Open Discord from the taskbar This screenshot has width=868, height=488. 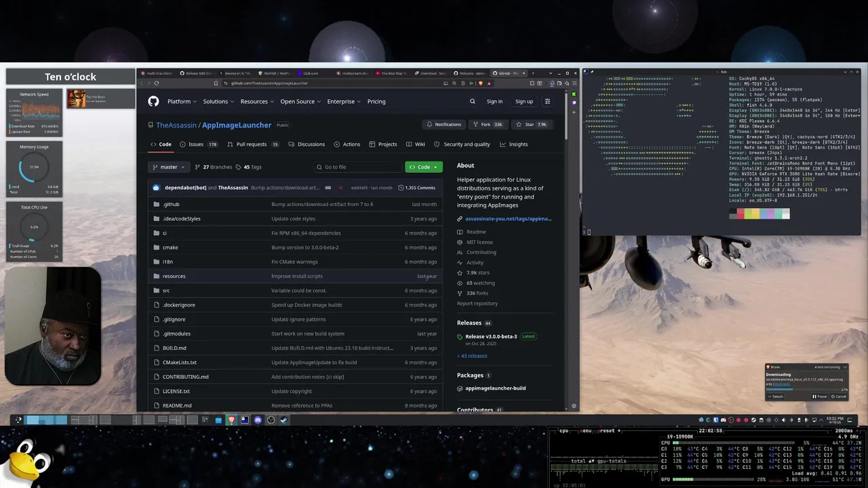click(258, 420)
